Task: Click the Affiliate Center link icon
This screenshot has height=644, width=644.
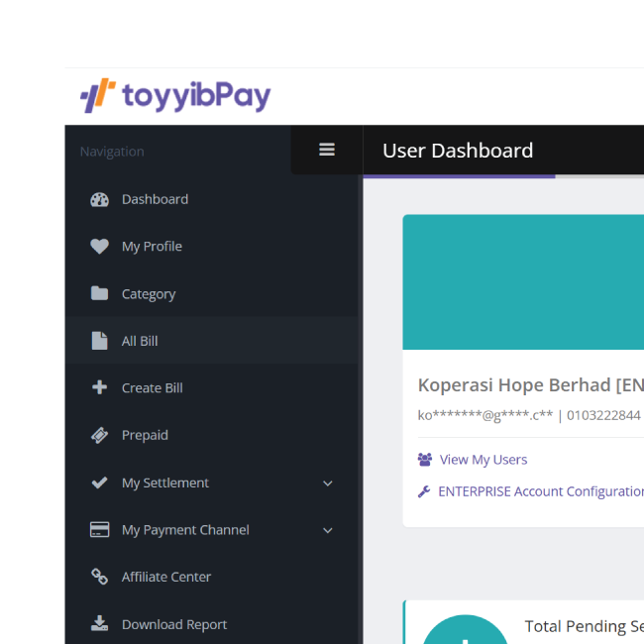Action: point(99,577)
